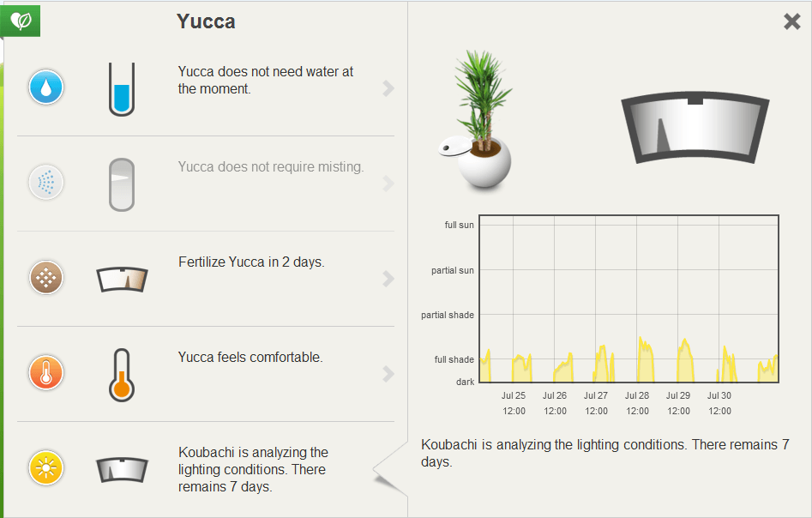Viewport: 812px width, 518px height.
Task: Select 'Yucca does not need water' entry
Action: tap(265, 81)
